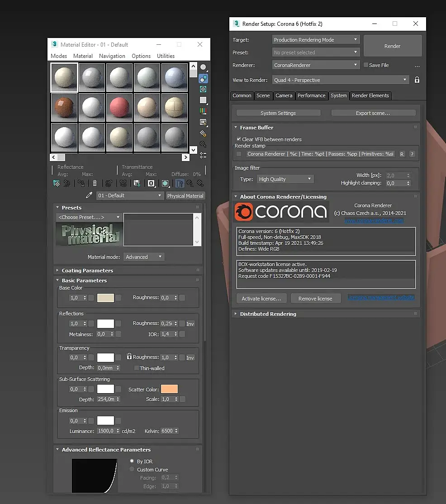Screen dimensions: 446x504
Task: Click Put to Library disk icon
Action: pyautogui.click(x=137, y=183)
